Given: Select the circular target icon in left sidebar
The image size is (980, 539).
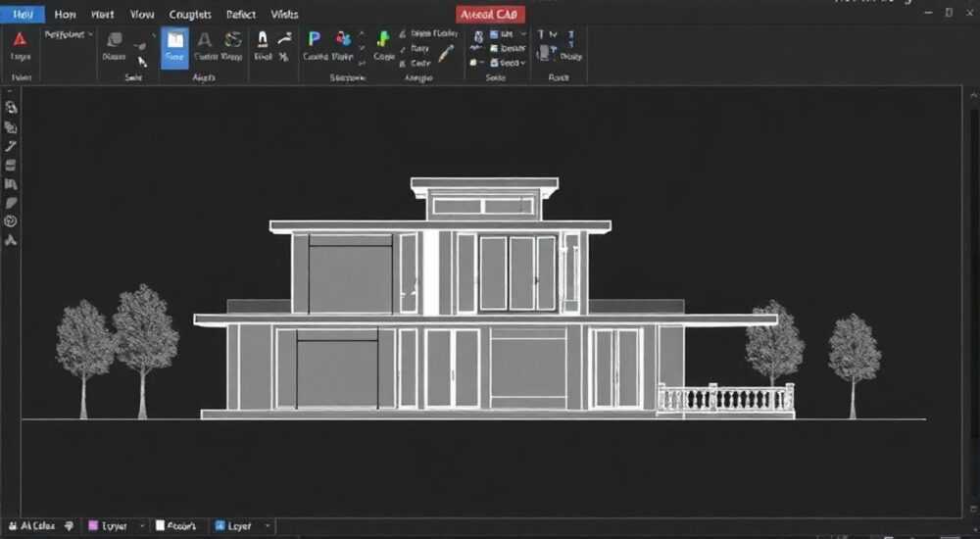Looking at the screenshot, I should (x=10, y=221).
